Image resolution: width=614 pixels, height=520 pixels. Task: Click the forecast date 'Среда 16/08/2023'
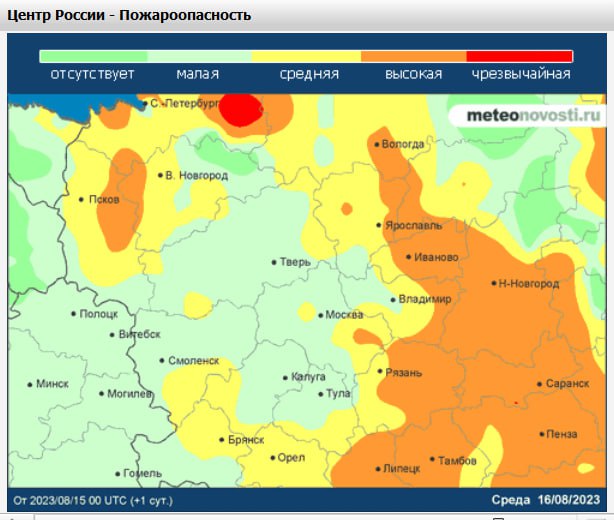pos(546,500)
